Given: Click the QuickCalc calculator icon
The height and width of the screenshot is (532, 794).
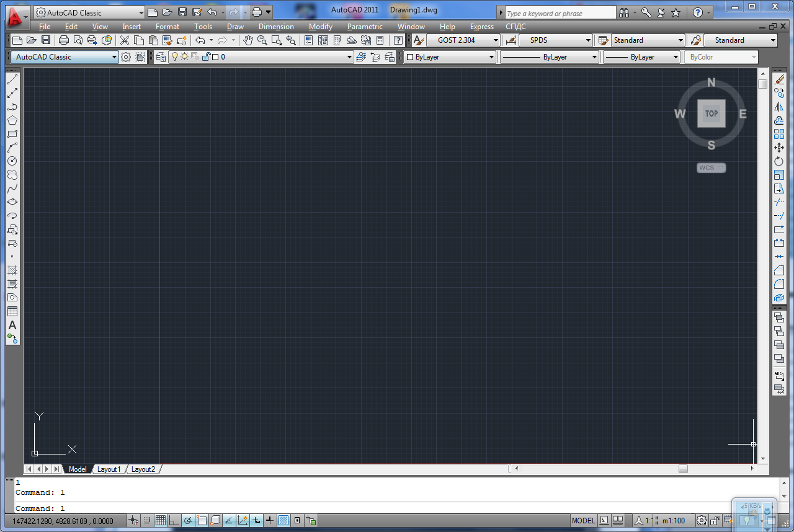Looking at the screenshot, I should pyautogui.click(x=380, y=40).
